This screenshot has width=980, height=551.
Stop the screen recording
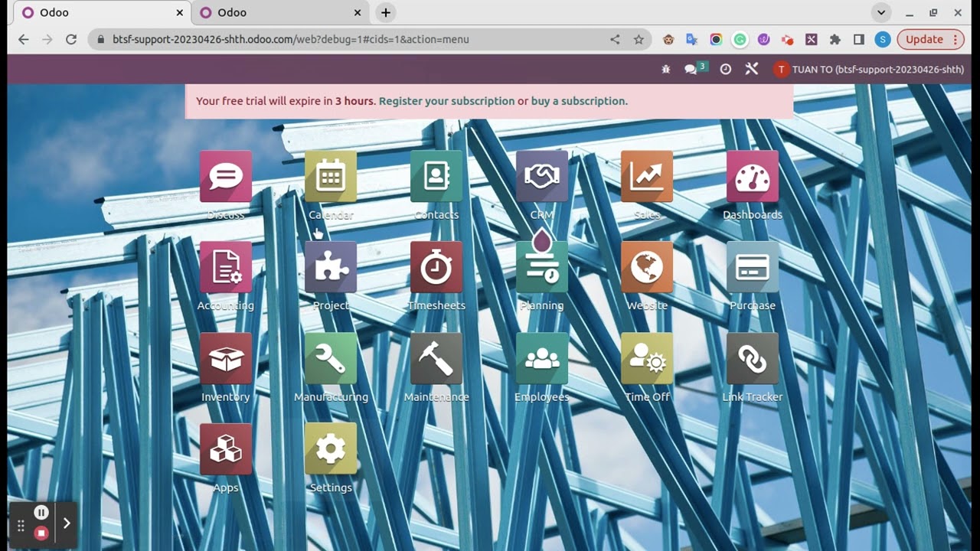(x=41, y=533)
